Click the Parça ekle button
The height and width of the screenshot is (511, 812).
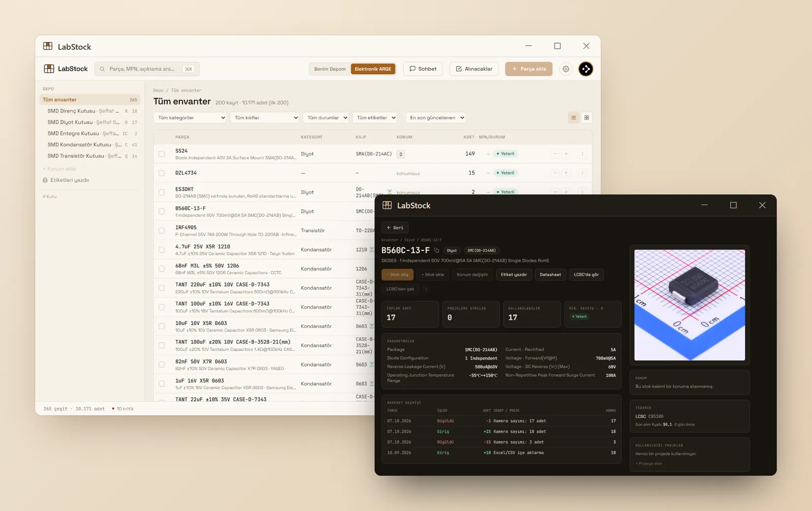pyautogui.click(x=529, y=69)
